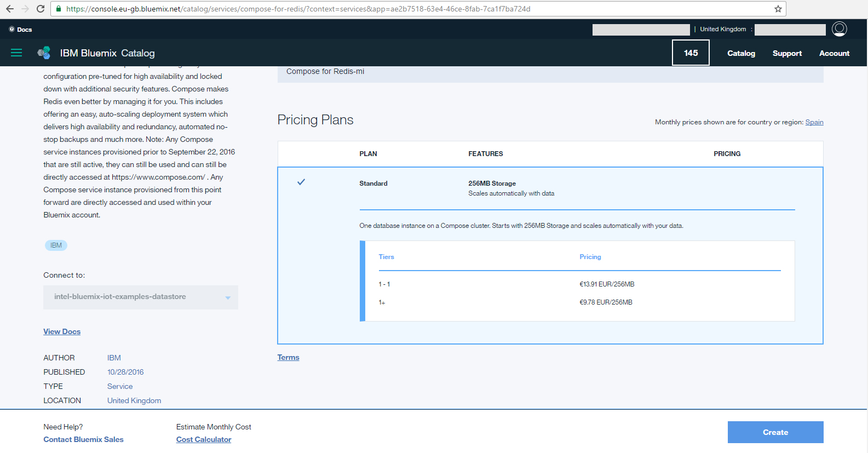Click the €9.78 EUR/256MB price
Viewport: 868px width, 453px height.
(x=606, y=302)
